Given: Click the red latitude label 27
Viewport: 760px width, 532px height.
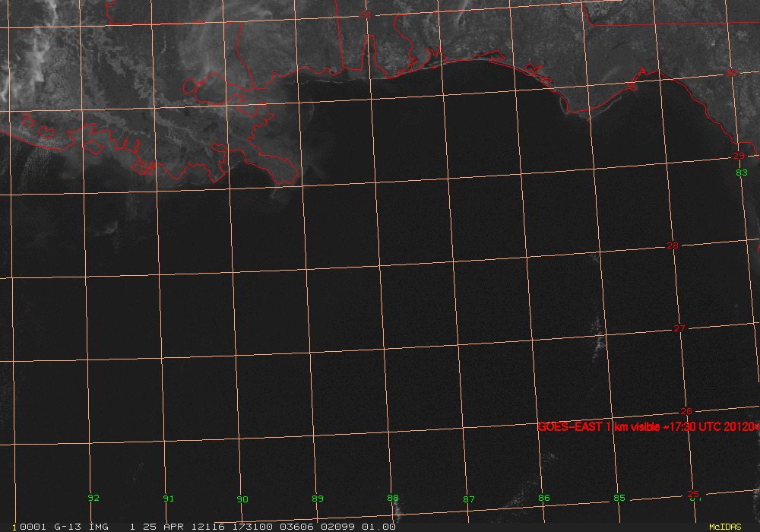Looking at the screenshot, I should click(679, 328).
